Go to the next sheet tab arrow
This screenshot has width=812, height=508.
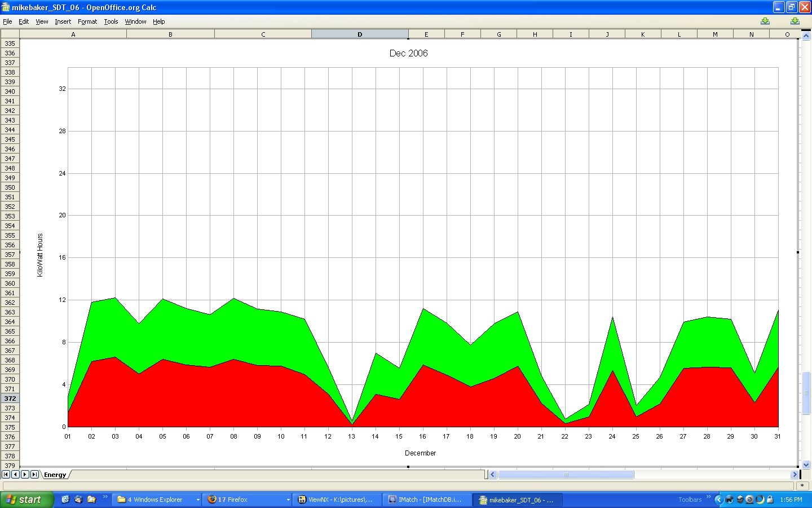coord(25,475)
